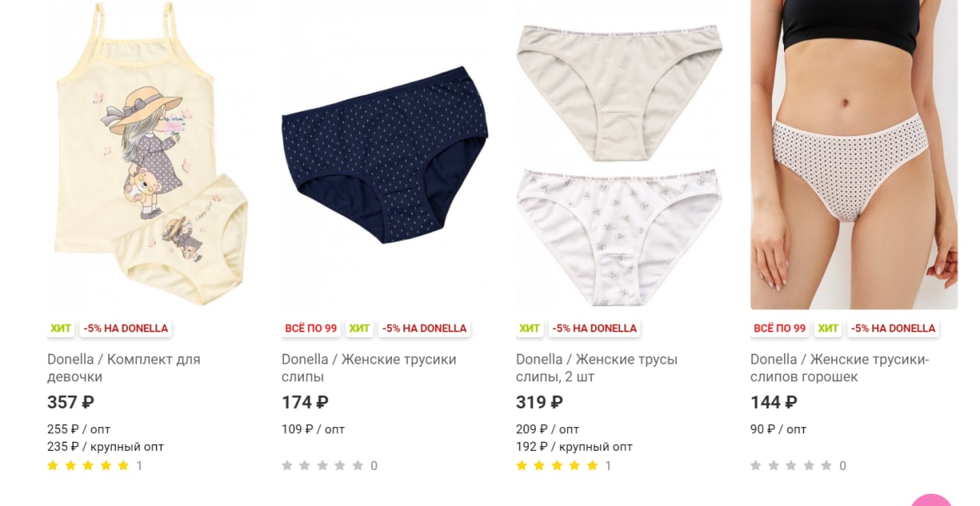Click the navy blue panties product image

coord(385,155)
